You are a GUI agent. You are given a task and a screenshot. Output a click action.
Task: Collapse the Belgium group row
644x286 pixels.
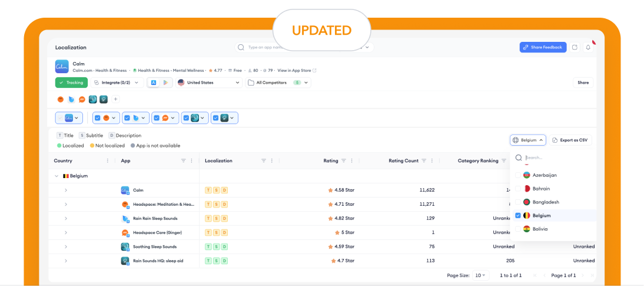pos(57,176)
